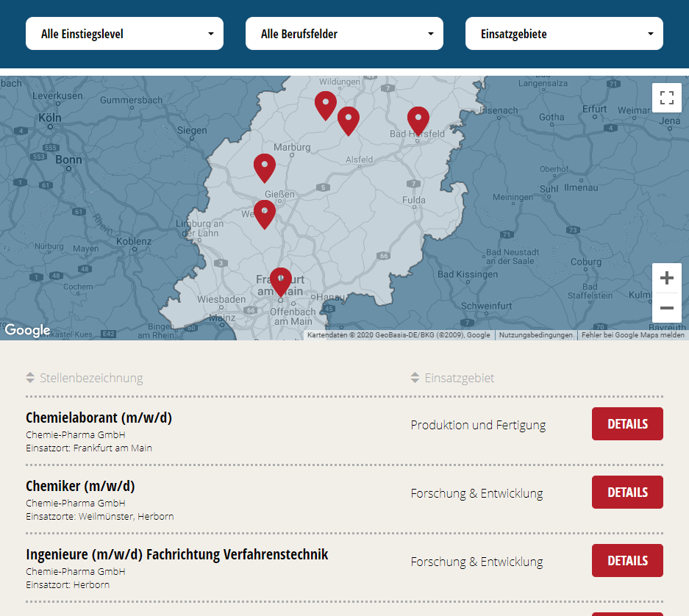This screenshot has height=616, width=689.
Task: Show details for Chemielaborant (m/w/d)
Action: coord(627,424)
